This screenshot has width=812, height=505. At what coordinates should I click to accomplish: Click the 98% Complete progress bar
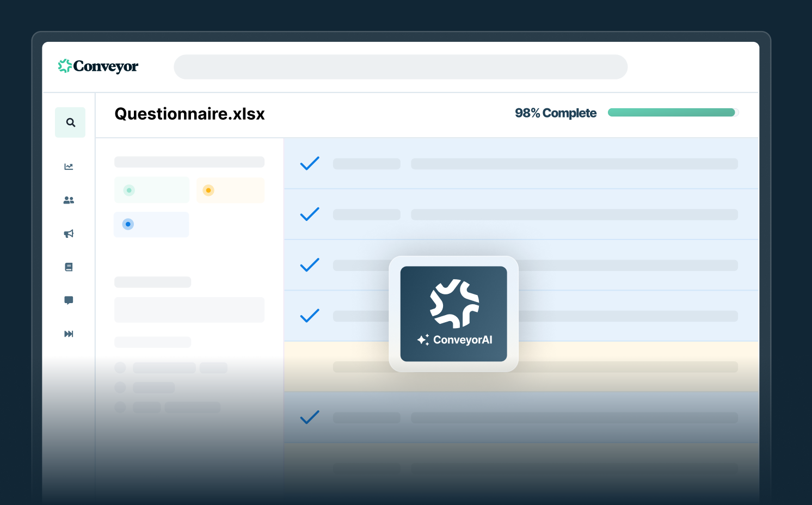[x=673, y=113]
